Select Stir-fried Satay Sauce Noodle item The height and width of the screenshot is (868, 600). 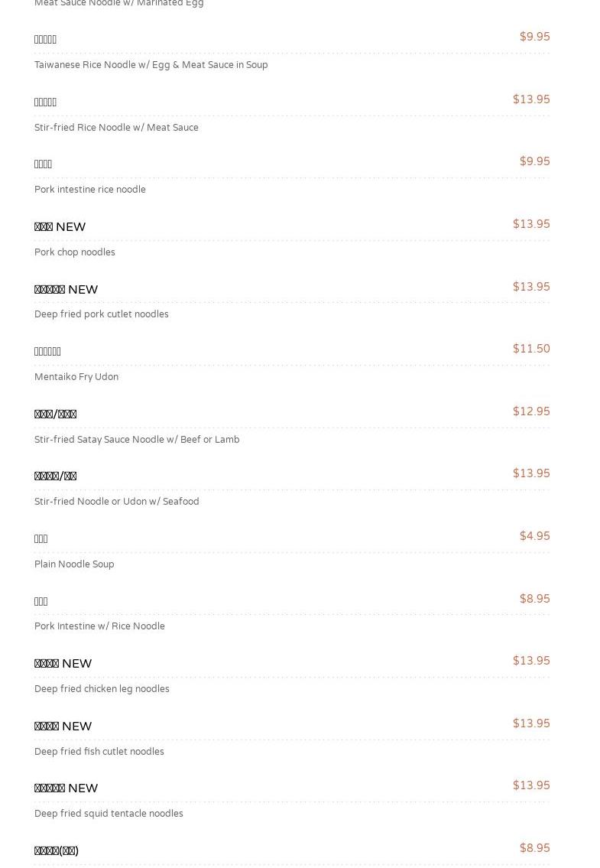click(x=137, y=440)
